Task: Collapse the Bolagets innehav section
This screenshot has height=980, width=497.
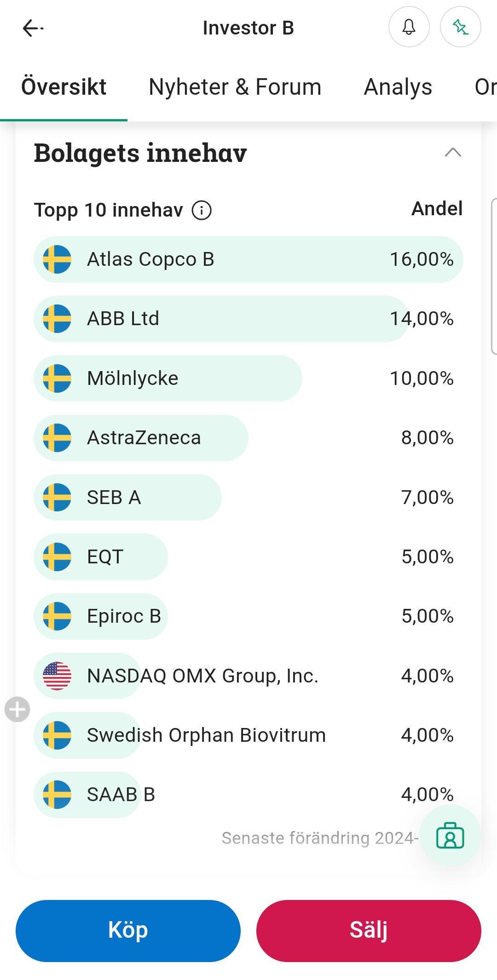Action: tap(453, 153)
